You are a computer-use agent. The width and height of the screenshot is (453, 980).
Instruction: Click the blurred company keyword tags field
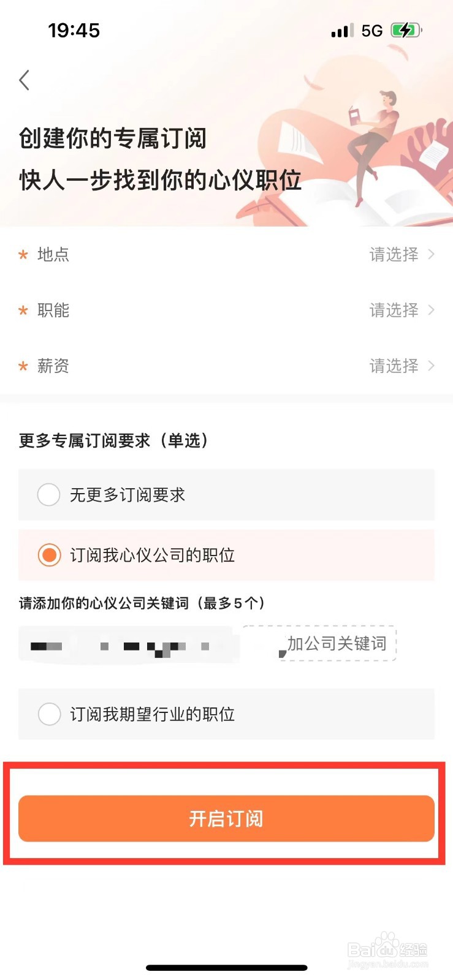click(126, 645)
